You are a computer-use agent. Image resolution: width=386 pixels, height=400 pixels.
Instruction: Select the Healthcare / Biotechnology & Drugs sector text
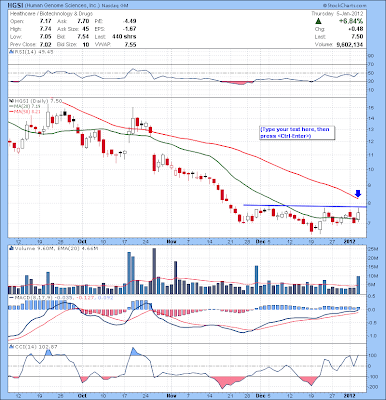[x=51, y=14]
